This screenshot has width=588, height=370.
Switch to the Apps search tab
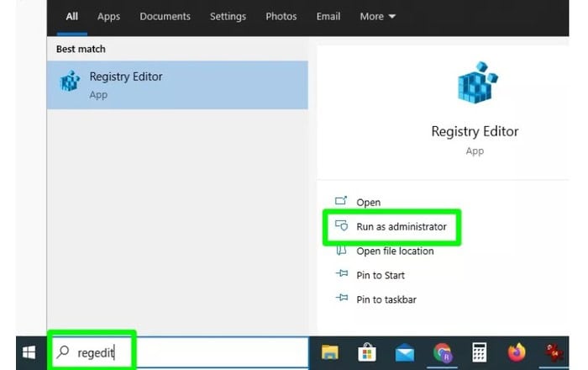coord(108,17)
